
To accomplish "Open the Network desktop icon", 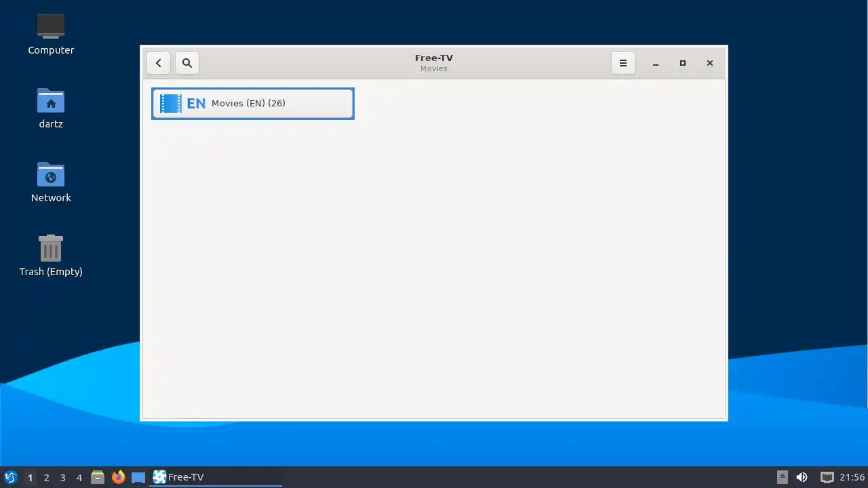I will pyautogui.click(x=51, y=182).
